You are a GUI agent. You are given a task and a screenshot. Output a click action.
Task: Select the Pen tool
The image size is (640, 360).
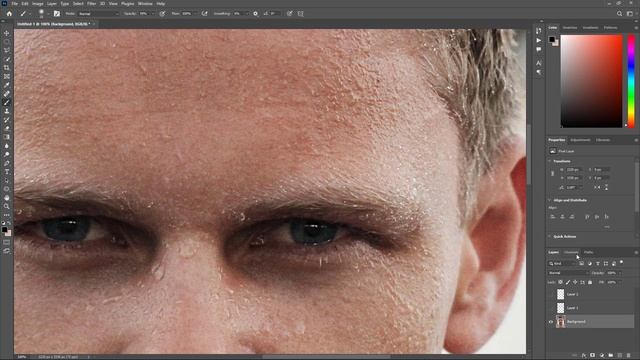pyautogui.click(x=7, y=163)
